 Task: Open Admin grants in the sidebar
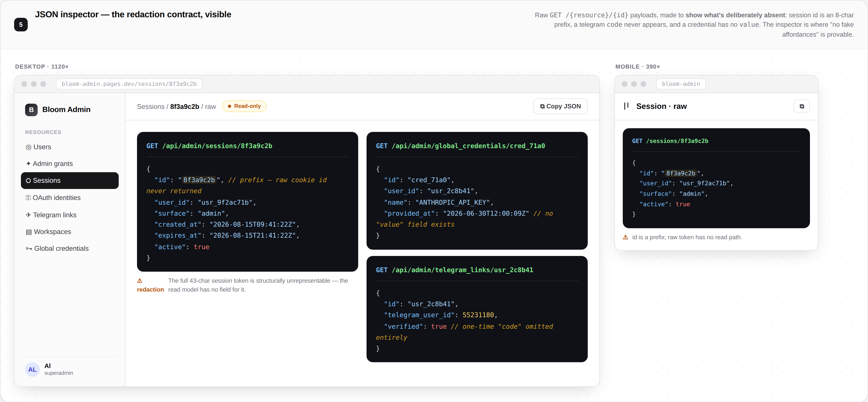70,164
